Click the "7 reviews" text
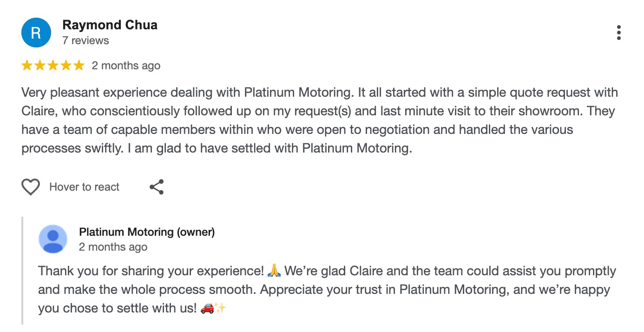This screenshot has height=332, width=644. (x=85, y=40)
